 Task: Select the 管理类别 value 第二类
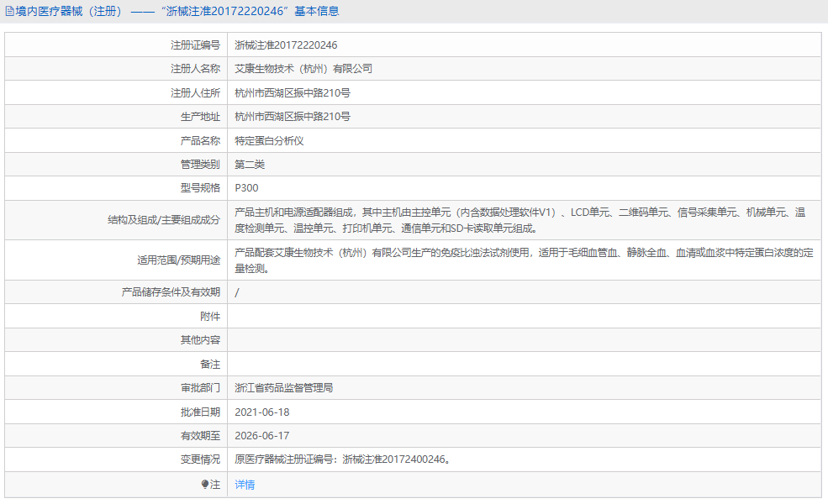click(245, 164)
